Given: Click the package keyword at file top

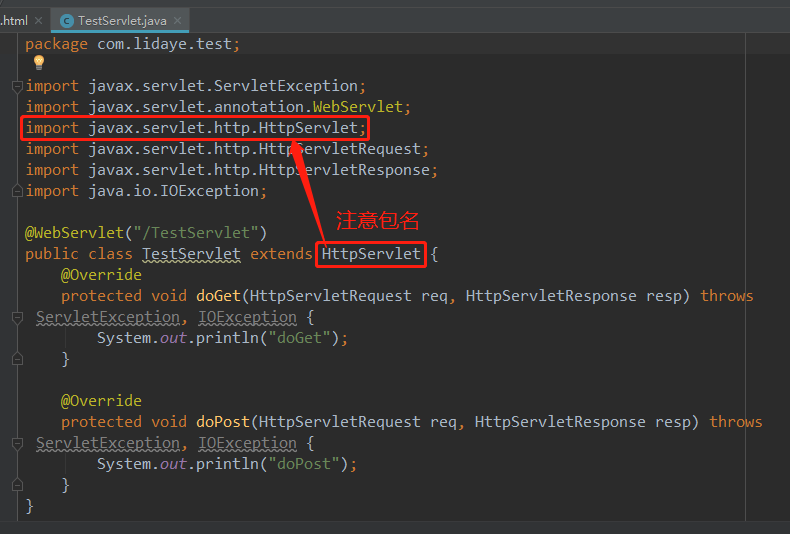Looking at the screenshot, I should point(56,44).
